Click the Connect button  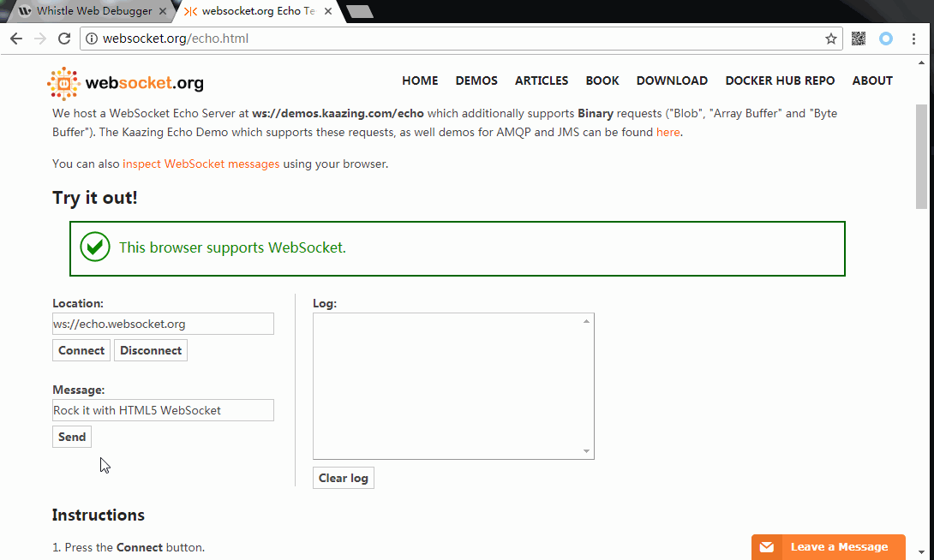(81, 350)
